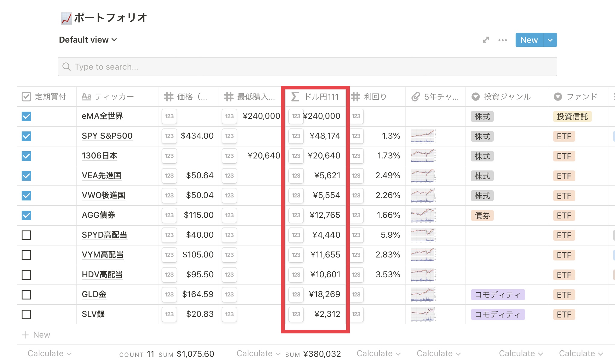Click checkbox icon in 定期買付 header
615x364 pixels.
pyautogui.click(x=26, y=97)
